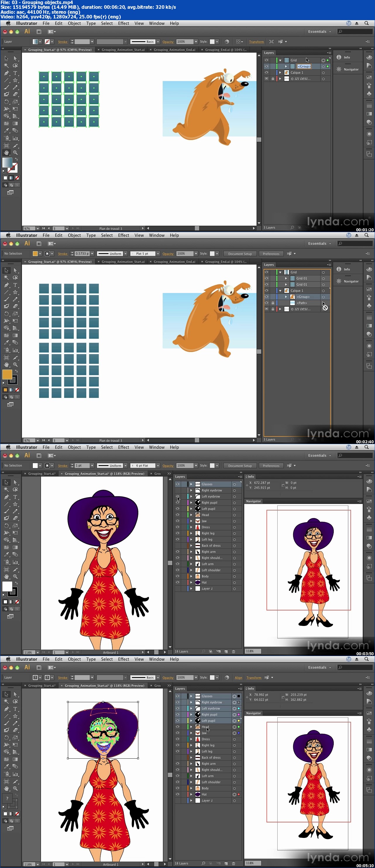This screenshot has height=868, width=375.
Task: Click the orange fill swatch in the toolbox
Action: point(7,374)
